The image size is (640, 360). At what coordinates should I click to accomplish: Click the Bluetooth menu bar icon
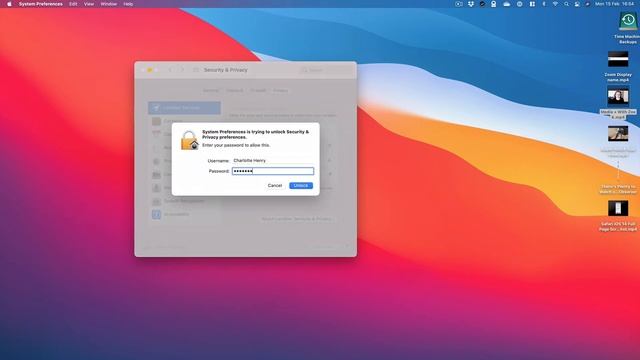[x=544, y=4]
